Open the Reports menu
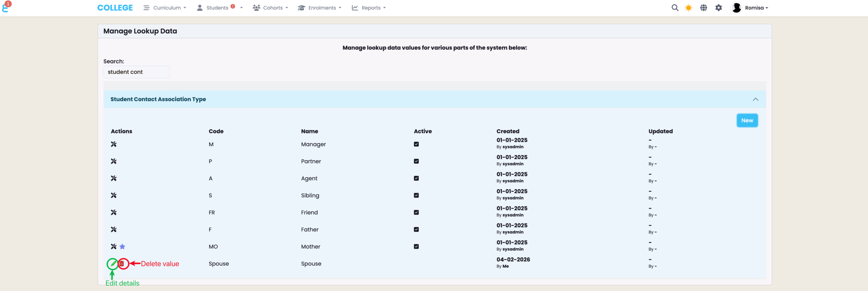The image size is (868, 291). [369, 8]
